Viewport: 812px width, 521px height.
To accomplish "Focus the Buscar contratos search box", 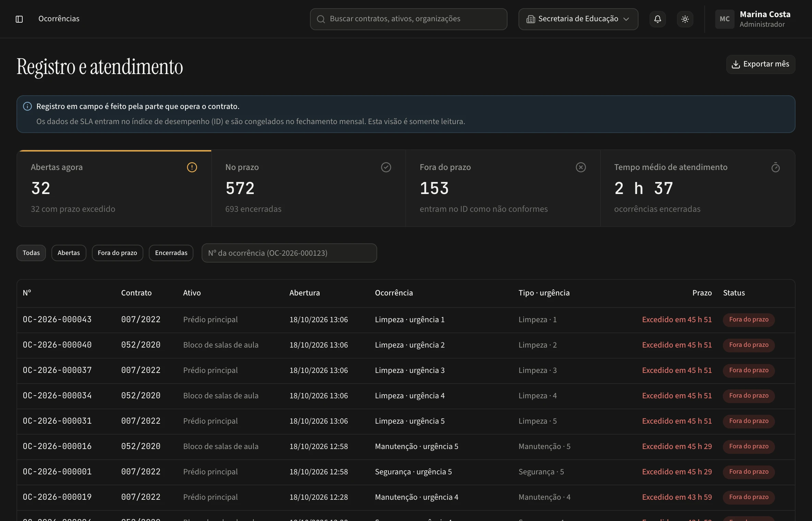I will pos(408,19).
